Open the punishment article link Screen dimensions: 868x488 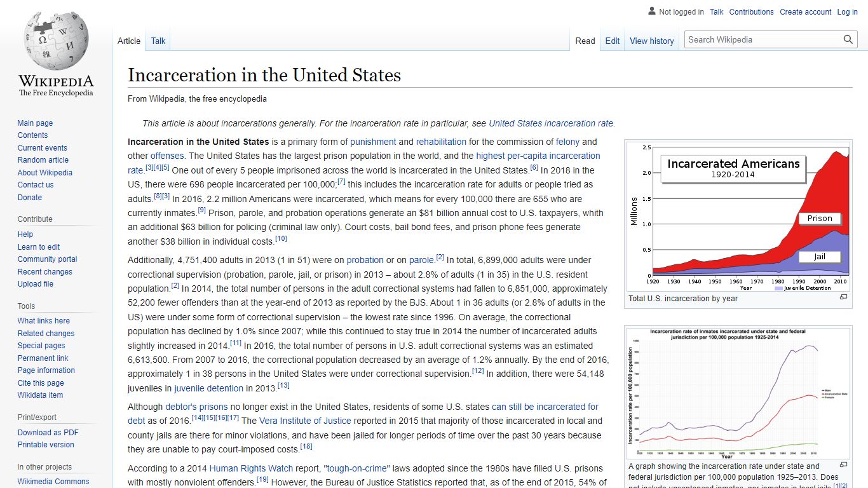pos(373,142)
